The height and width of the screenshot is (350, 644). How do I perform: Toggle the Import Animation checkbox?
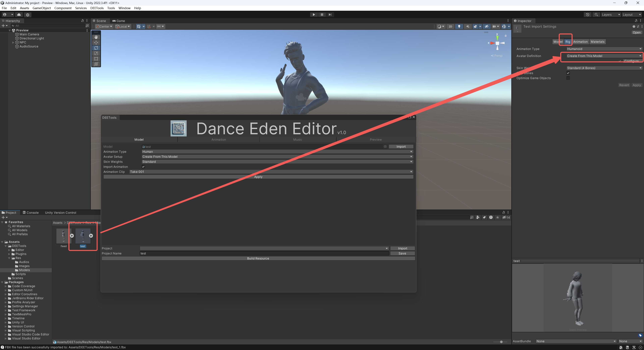pos(143,167)
